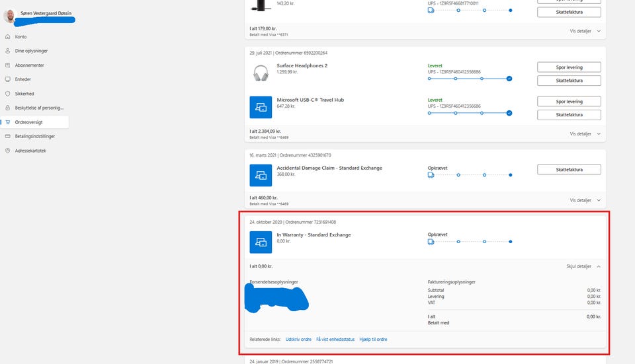The height and width of the screenshot is (364, 635).
Task: Open the Hjælp til ordre link
Action: point(373,340)
